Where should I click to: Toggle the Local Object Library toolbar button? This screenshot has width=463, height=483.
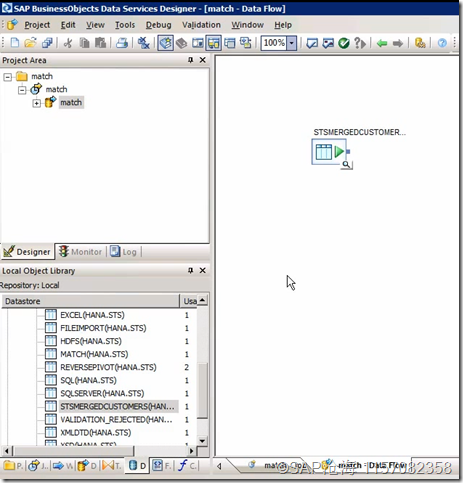coord(214,43)
